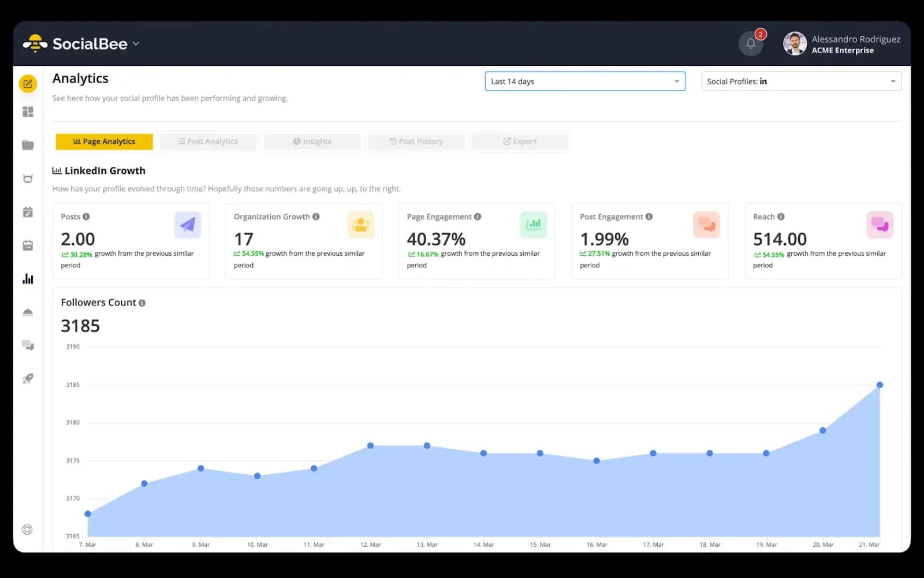Open the content folder icon in sidebar
Viewport: 924px width, 578px height.
click(x=28, y=145)
